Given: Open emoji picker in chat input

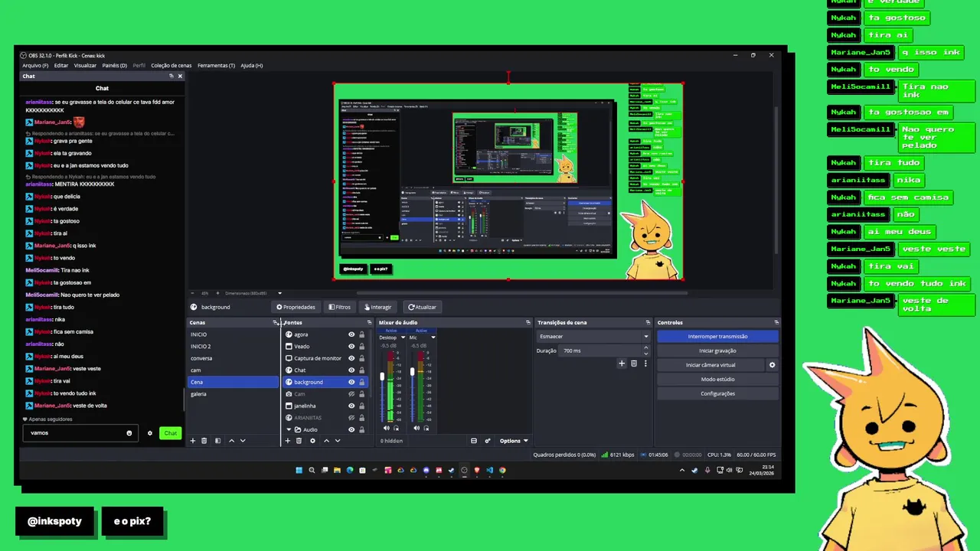Looking at the screenshot, I should [x=129, y=433].
